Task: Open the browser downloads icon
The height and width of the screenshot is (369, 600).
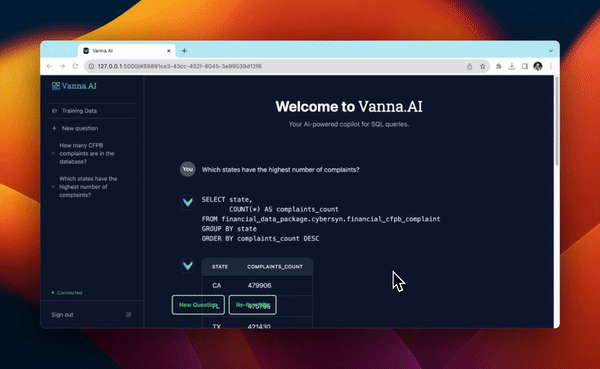Action: [x=512, y=66]
